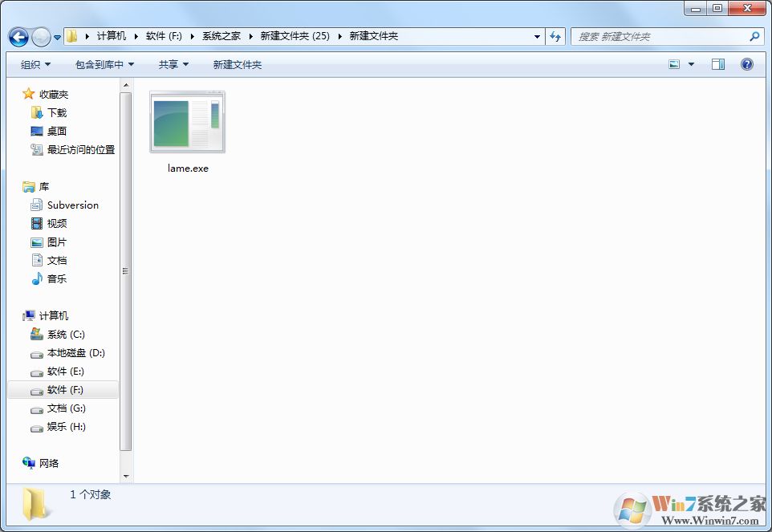Open the 音乐 library

coord(55,278)
